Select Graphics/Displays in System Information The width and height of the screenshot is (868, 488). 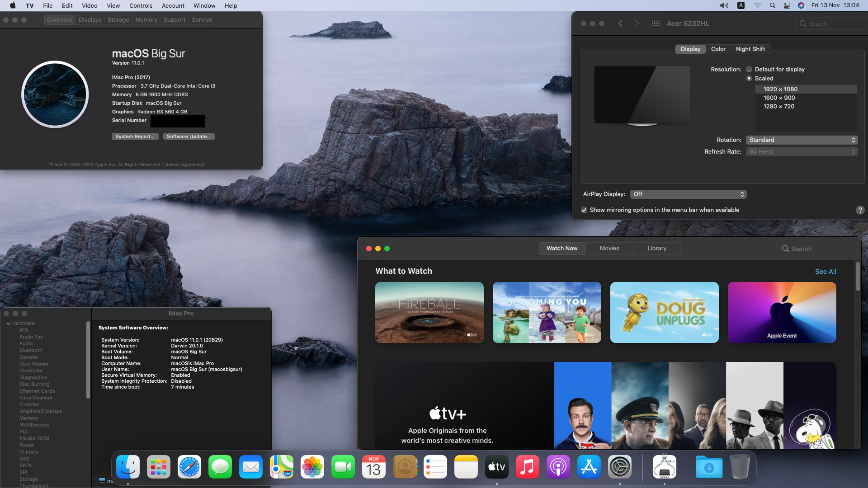click(40, 412)
